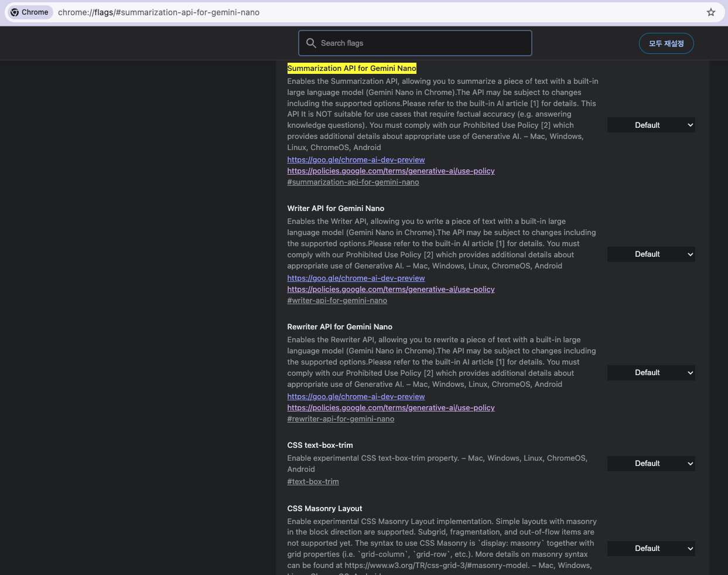
Task: Click the Chrome site info chip
Action: pyautogui.click(x=29, y=12)
